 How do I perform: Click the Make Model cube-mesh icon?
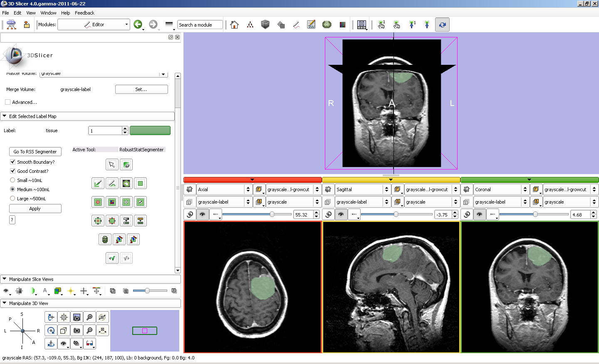(105, 239)
